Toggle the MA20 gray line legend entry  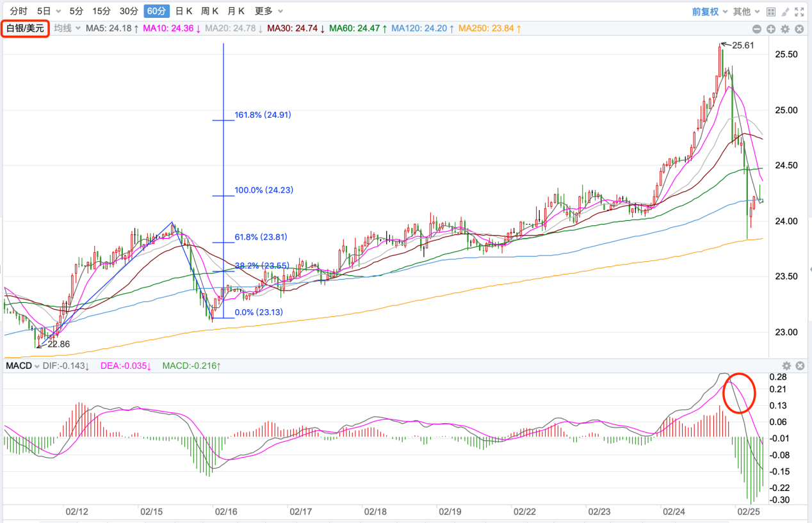234,29
